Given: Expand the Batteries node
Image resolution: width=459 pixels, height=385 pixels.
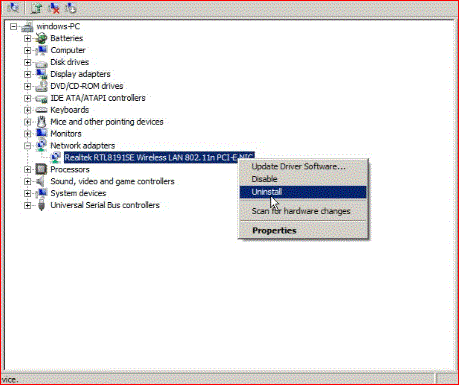Looking at the screenshot, I should tap(28, 38).
